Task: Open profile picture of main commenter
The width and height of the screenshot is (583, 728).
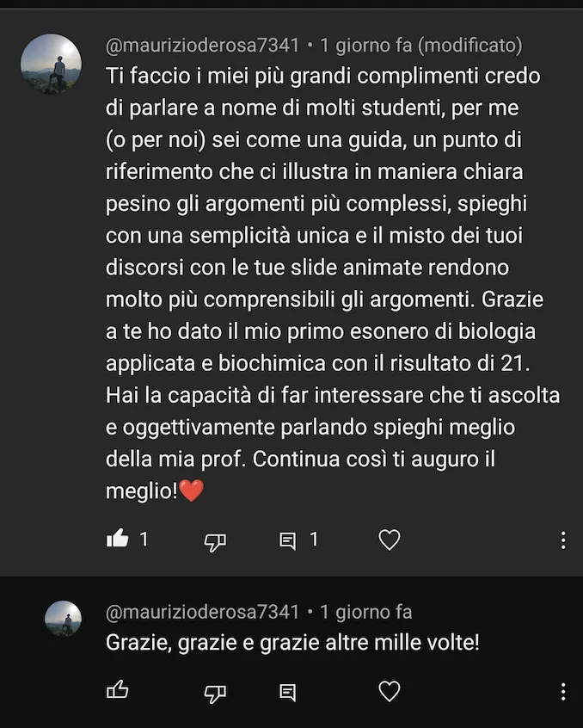Action: pyautogui.click(x=52, y=64)
